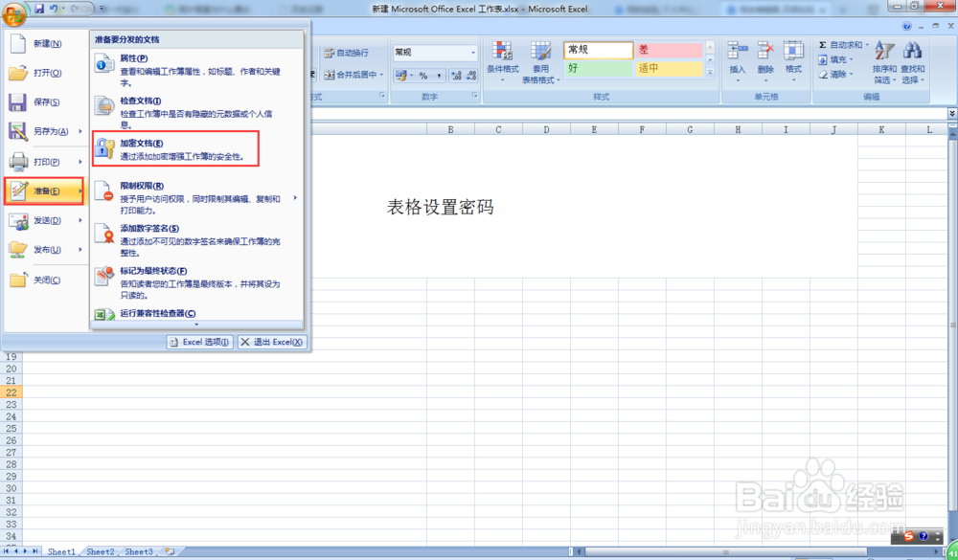Viewport: 958px width, 560px height.
Task: Select the AutoSum (自动求和) icon
Action: [x=822, y=45]
